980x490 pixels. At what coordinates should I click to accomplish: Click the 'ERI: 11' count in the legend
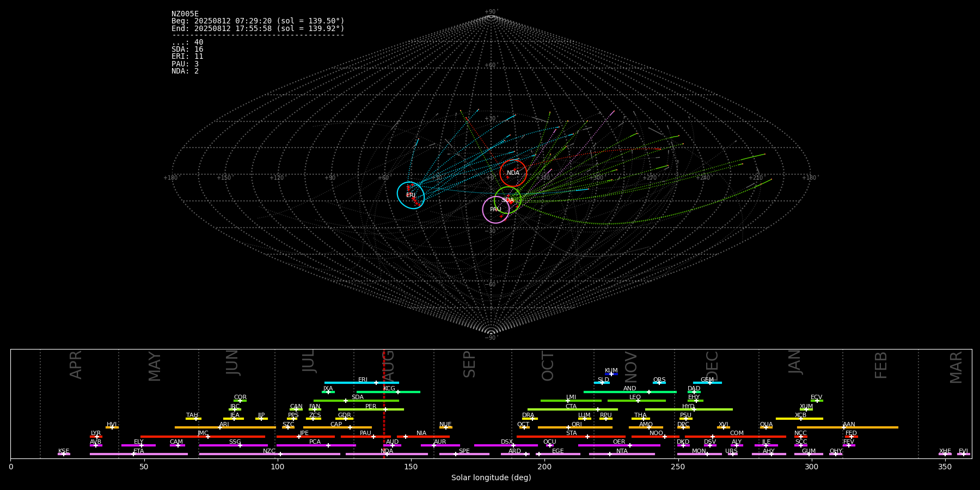pos(187,57)
